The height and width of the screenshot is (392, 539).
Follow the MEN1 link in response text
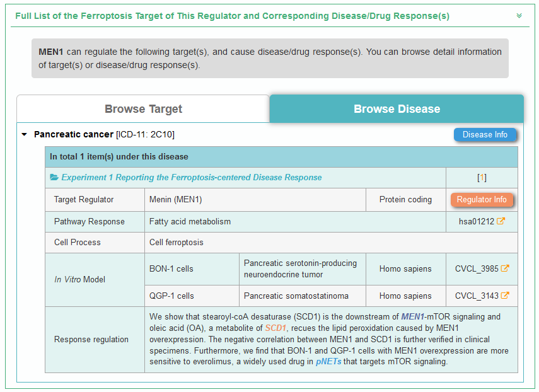click(x=412, y=316)
